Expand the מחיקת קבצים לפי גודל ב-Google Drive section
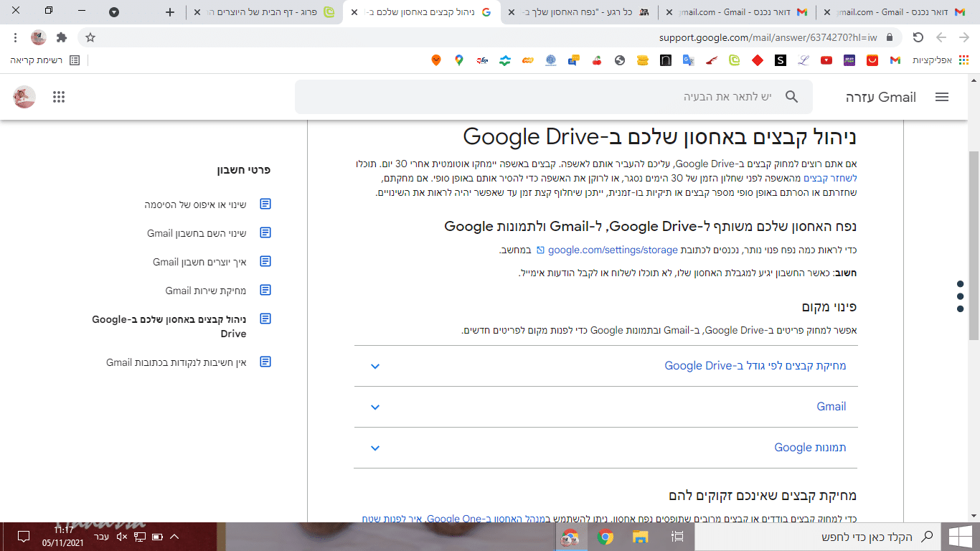Image resolution: width=980 pixels, height=551 pixels. [606, 366]
